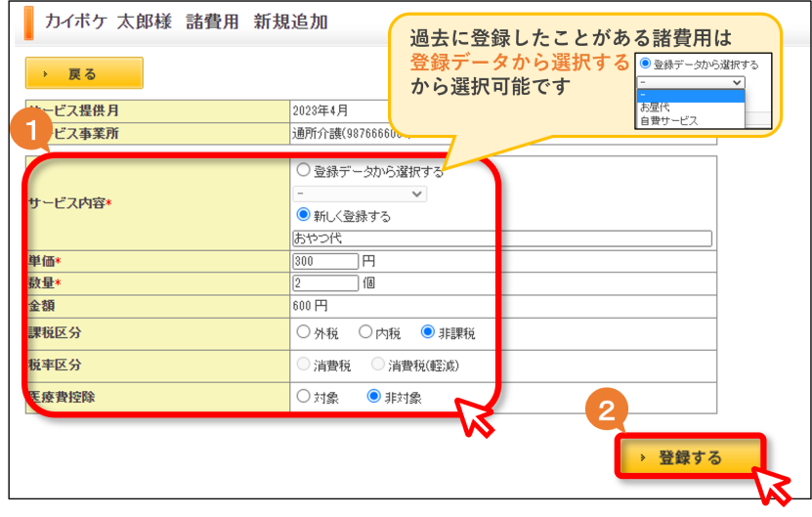Image resolution: width=812 pixels, height=517 pixels.
Task: Select 消費税 tax rate radio
Action: pyautogui.click(x=304, y=365)
